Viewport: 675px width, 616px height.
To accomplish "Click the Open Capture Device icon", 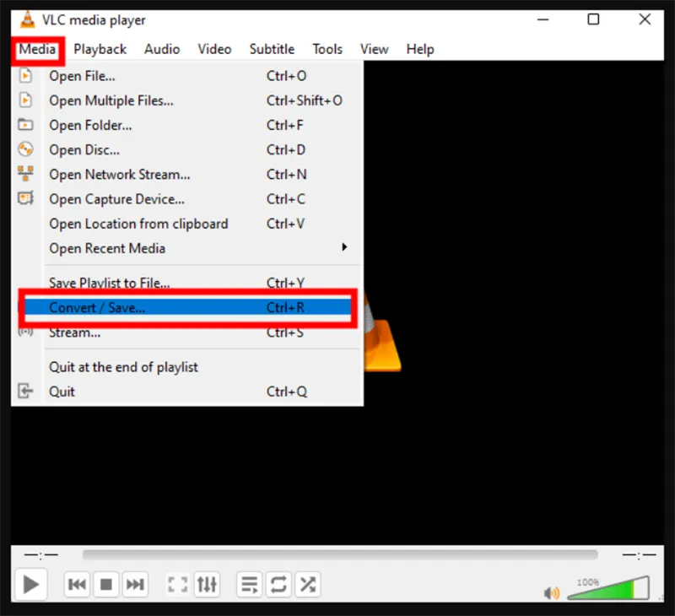I will point(25,198).
